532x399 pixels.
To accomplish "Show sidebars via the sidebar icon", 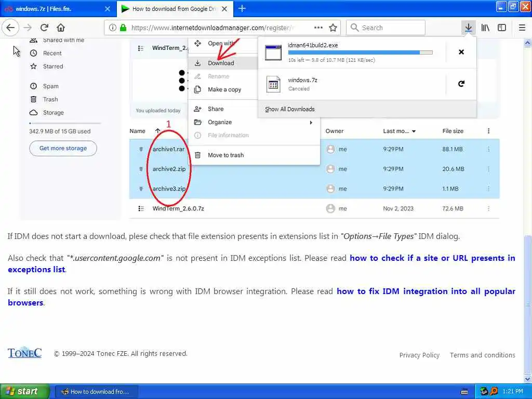I will click(x=502, y=28).
